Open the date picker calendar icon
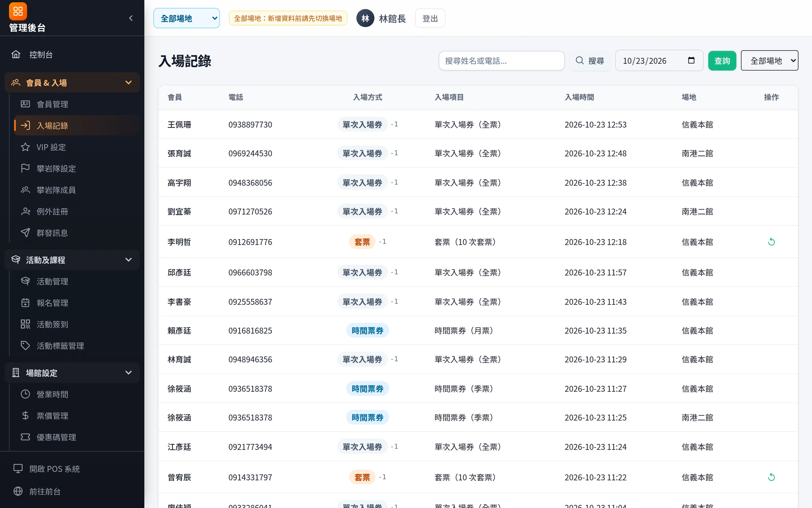This screenshot has height=508, width=812. 691,60
